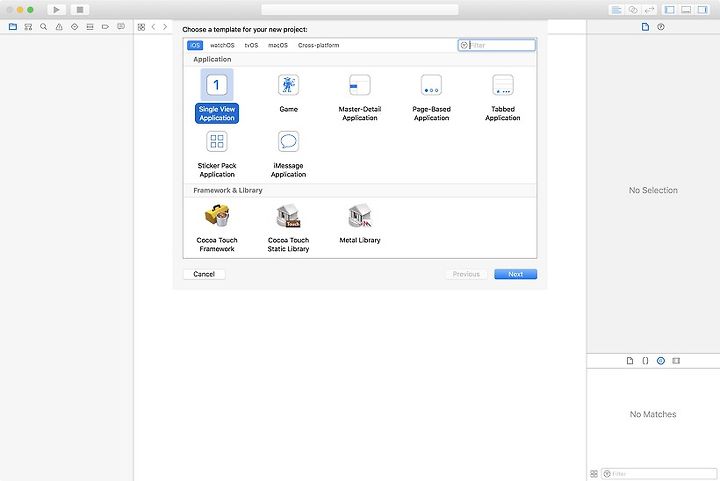Show the Quick Help inspector
The height and width of the screenshot is (481, 720).
661,27
